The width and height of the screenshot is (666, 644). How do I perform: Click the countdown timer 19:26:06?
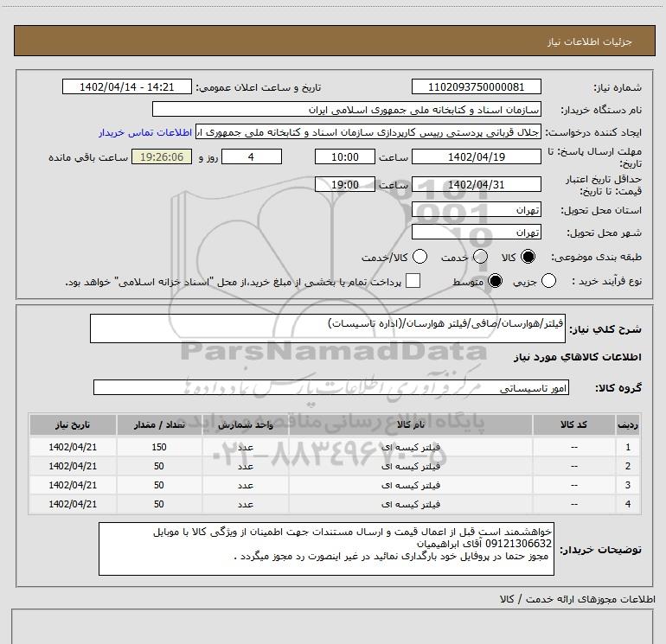point(162,156)
